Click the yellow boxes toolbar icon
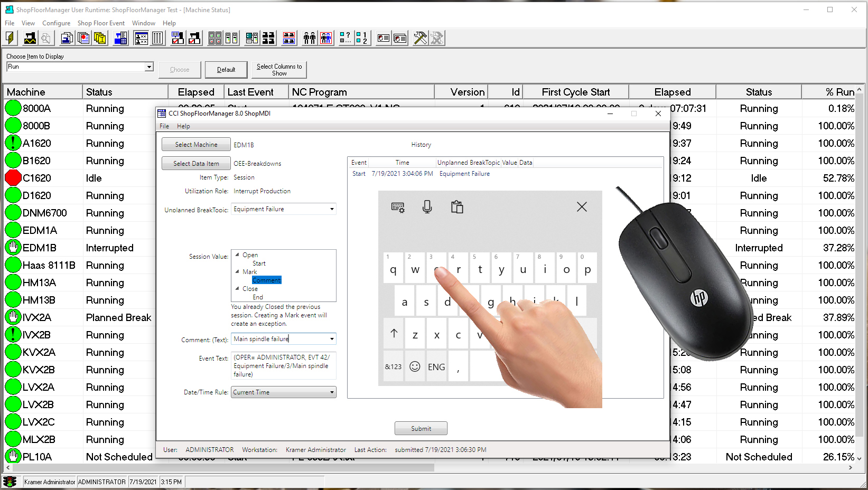The width and height of the screenshot is (868, 490). coord(100,38)
